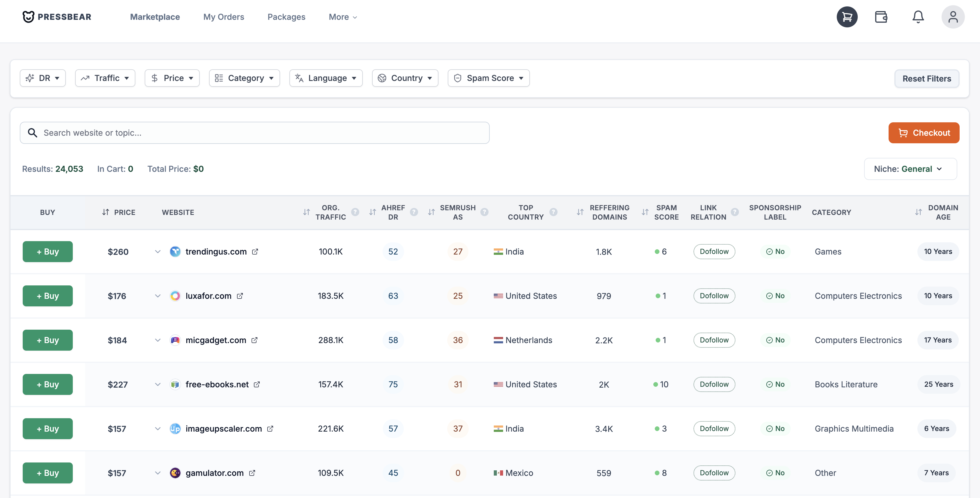Sort by Domain Age arrows
This screenshot has height=498, width=980.
[x=918, y=212]
